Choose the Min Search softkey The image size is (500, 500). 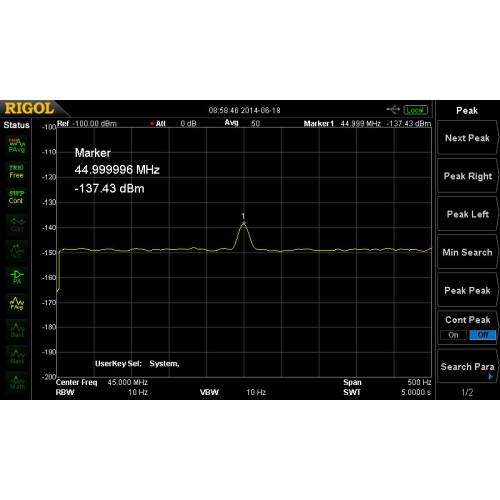[x=467, y=252]
